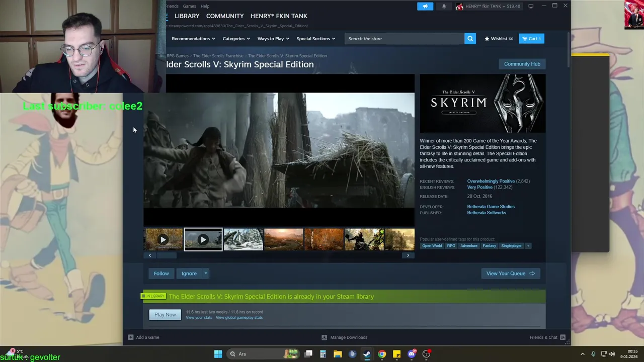The height and width of the screenshot is (362, 644).
Task: Click the microphone icon in system tray
Action: click(x=593, y=354)
